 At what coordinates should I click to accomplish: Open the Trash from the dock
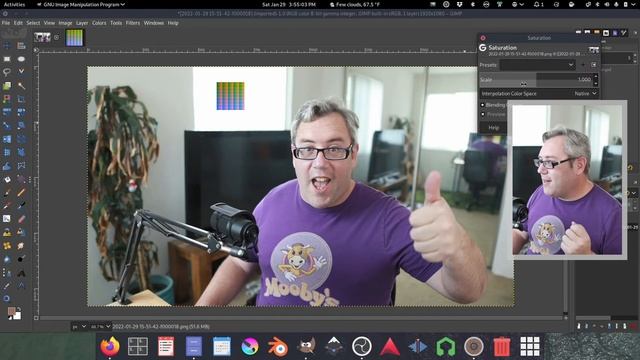[x=502, y=347]
